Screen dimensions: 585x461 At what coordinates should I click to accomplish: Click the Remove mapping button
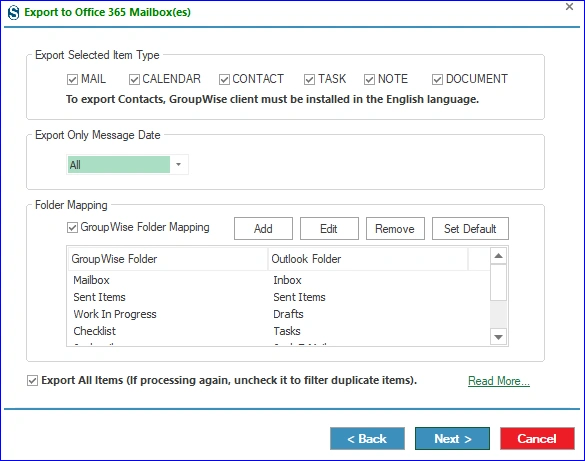click(395, 229)
